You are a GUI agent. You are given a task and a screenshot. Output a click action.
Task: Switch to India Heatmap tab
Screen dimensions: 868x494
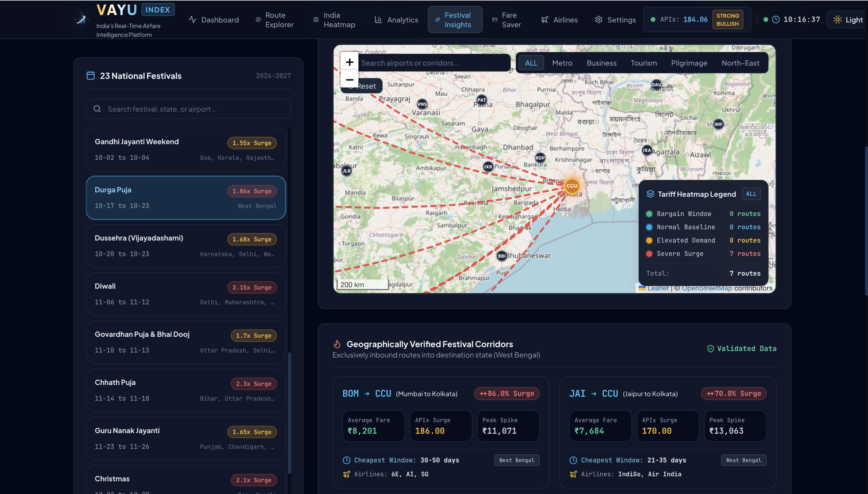335,20
